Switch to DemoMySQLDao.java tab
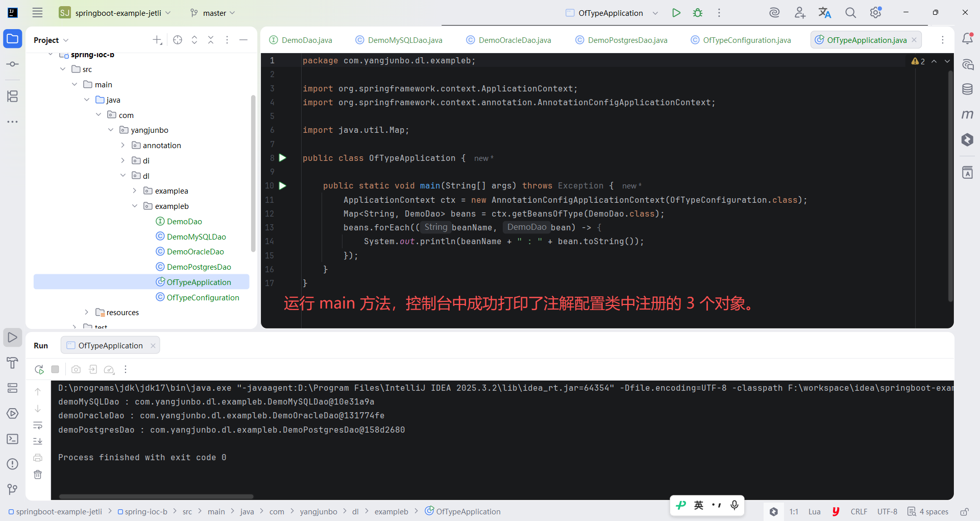The height and width of the screenshot is (521, 980). (399, 40)
